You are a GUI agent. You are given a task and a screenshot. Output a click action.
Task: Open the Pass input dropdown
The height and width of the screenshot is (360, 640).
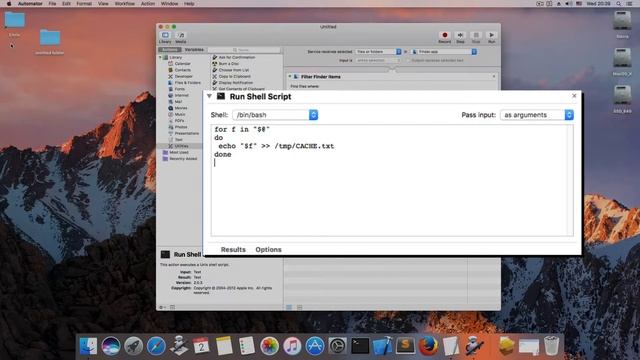pos(537,115)
